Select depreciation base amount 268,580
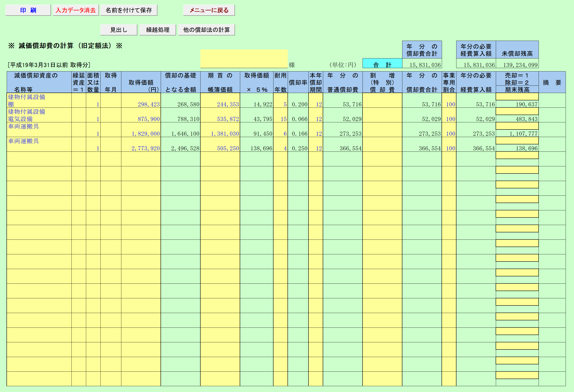The width and height of the screenshot is (574, 392). click(x=181, y=100)
